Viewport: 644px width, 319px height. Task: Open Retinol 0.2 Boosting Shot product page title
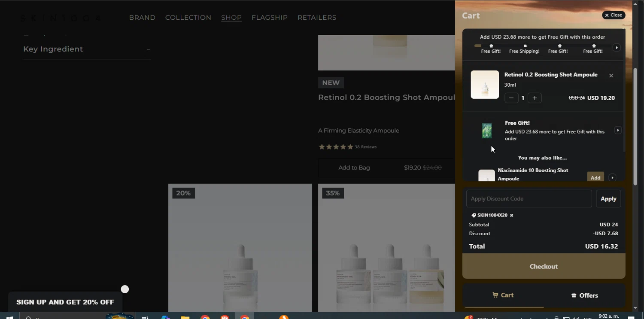coord(386,97)
